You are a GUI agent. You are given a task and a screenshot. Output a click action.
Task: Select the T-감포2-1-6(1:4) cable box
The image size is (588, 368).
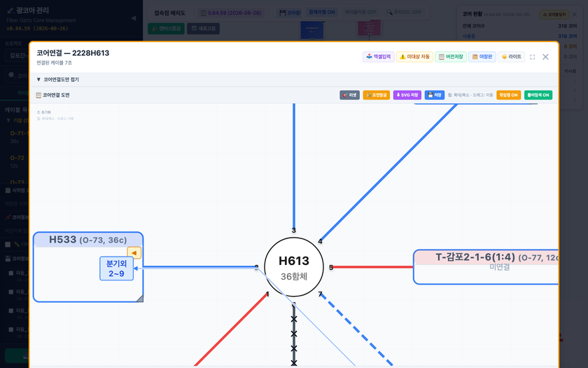tap(486, 267)
